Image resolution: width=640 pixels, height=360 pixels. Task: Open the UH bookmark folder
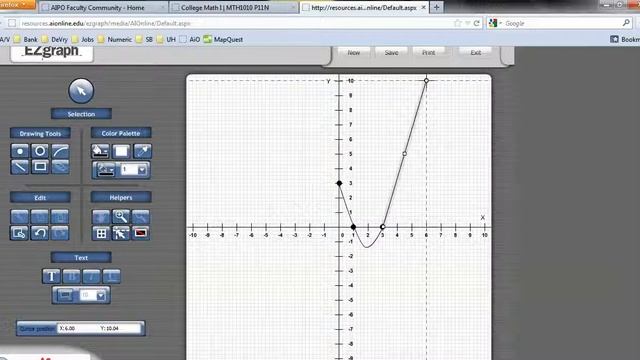pyautogui.click(x=166, y=40)
